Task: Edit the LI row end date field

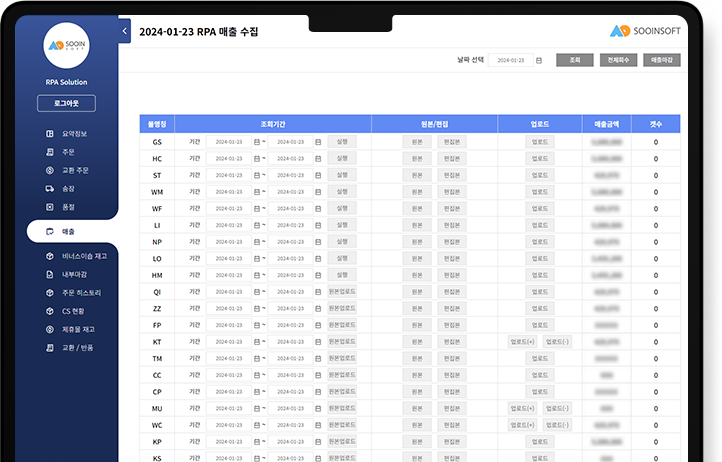Action: pyautogui.click(x=291, y=225)
